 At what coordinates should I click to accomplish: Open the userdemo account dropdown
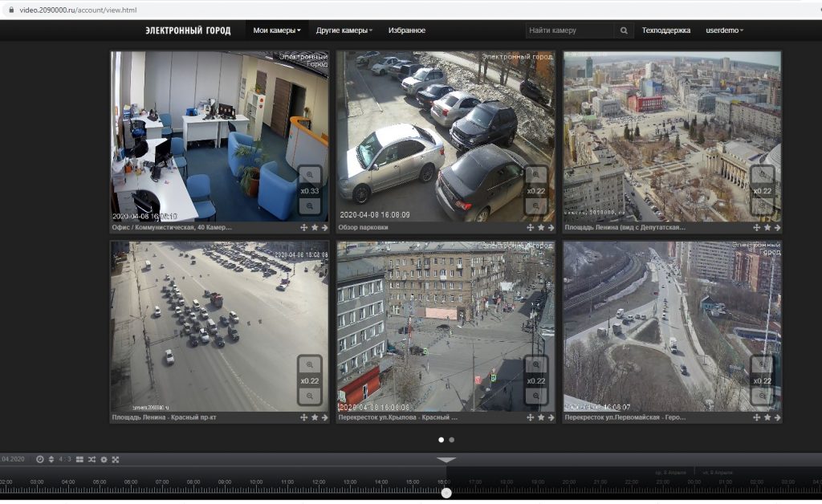coord(724,30)
